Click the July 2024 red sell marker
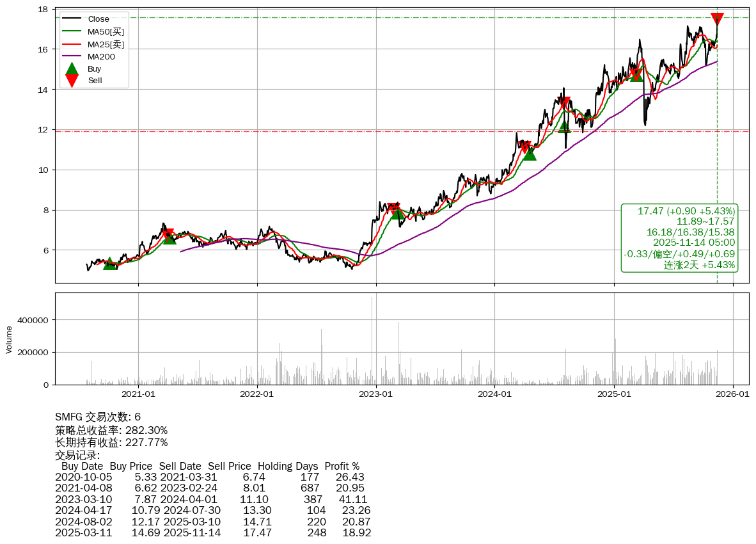 [564, 103]
